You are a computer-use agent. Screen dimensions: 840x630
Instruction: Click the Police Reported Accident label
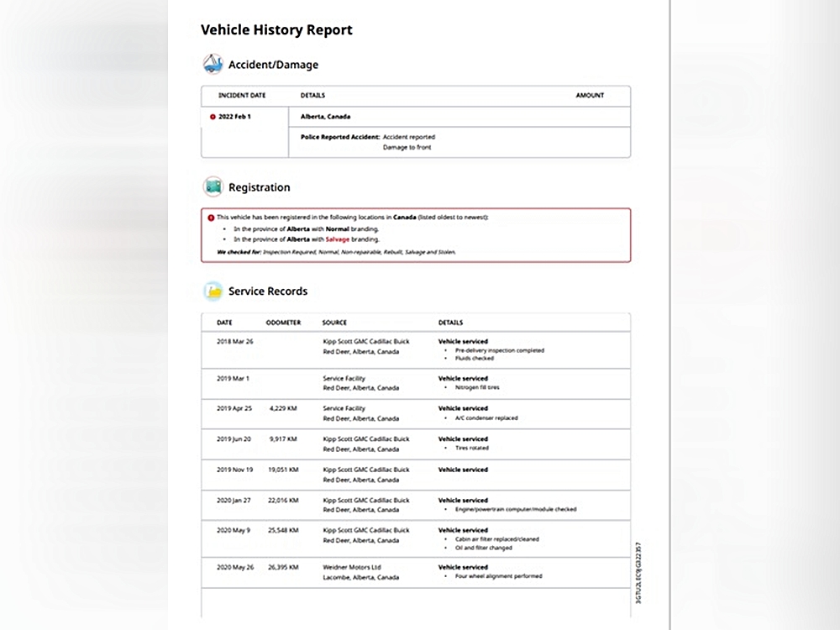click(x=339, y=137)
